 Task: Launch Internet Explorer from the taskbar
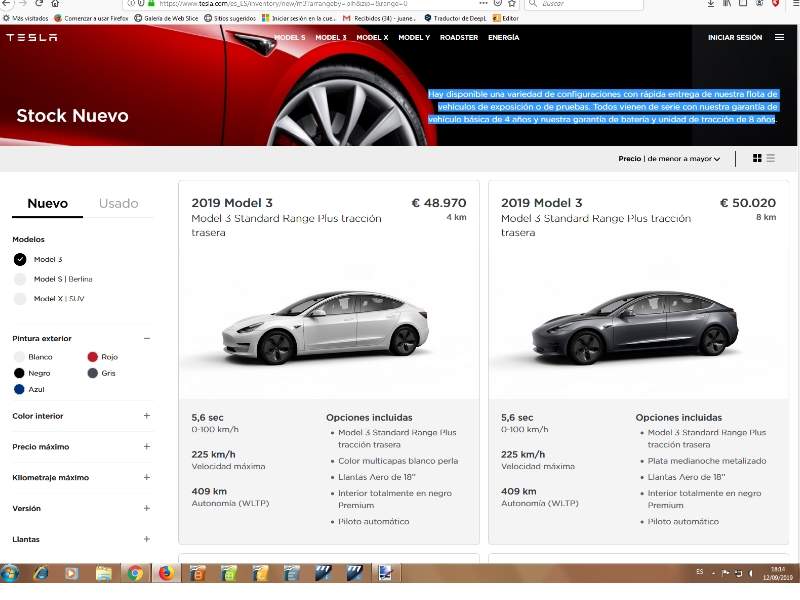(x=41, y=573)
